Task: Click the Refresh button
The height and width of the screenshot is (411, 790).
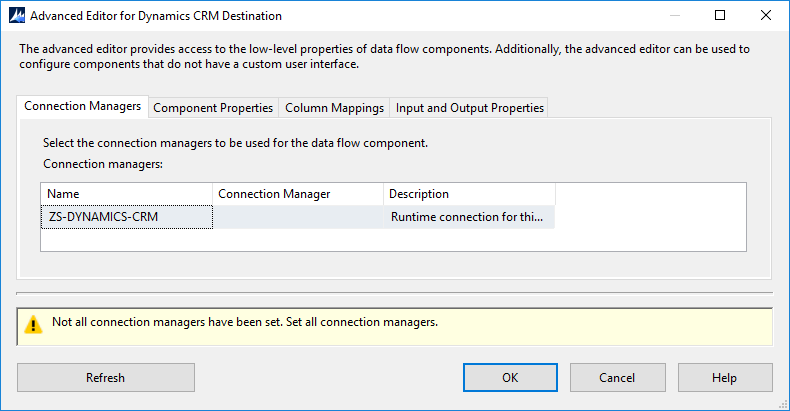Action: pyautogui.click(x=106, y=378)
